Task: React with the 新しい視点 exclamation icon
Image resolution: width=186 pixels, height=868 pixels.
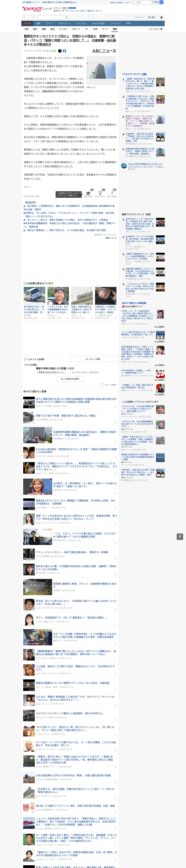Action: point(112,193)
